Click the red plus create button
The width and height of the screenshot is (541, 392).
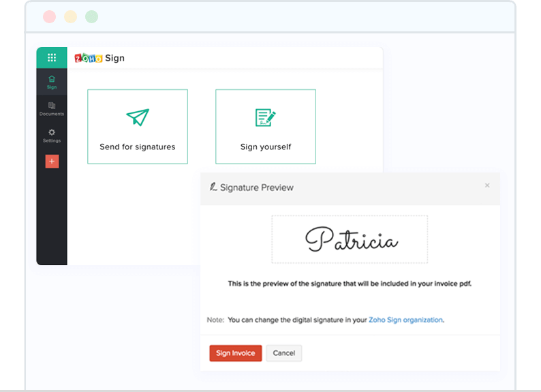(x=52, y=162)
